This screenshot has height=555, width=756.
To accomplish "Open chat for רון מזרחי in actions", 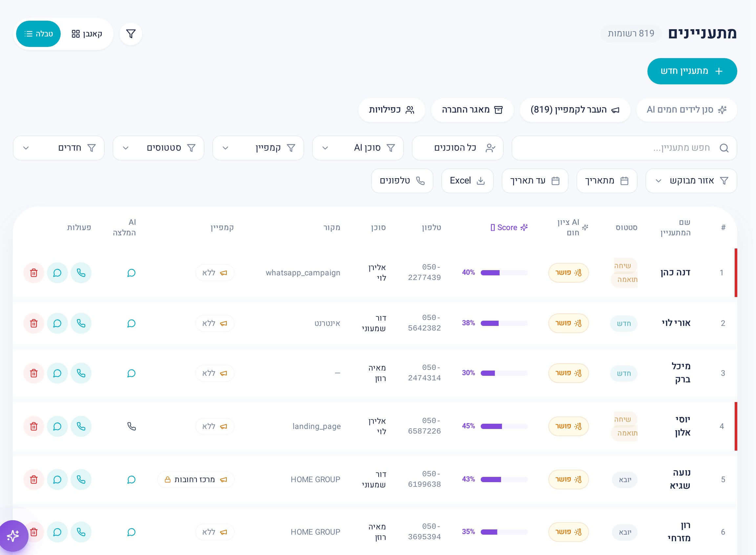I will [57, 532].
